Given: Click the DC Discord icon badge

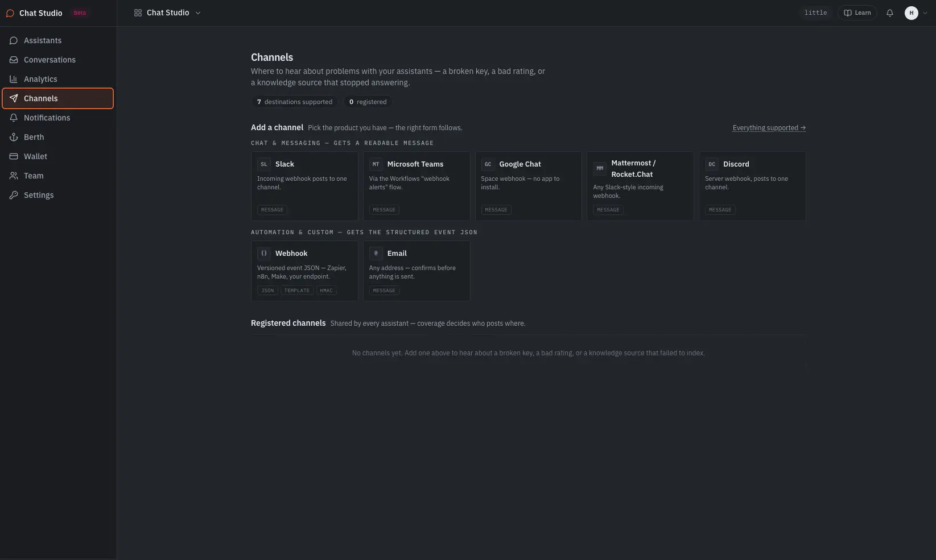Looking at the screenshot, I should (x=712, y=164).
